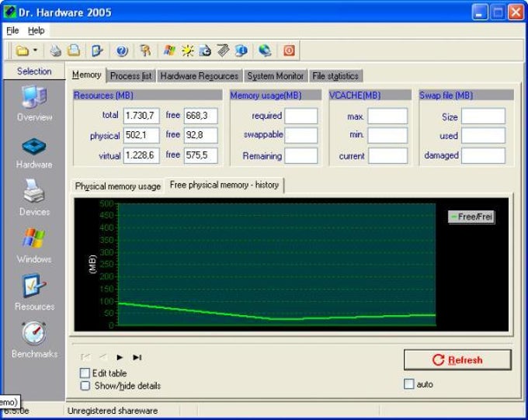
Task: Switch to the System Monitor tab
Action: click(x=275, y=76)
